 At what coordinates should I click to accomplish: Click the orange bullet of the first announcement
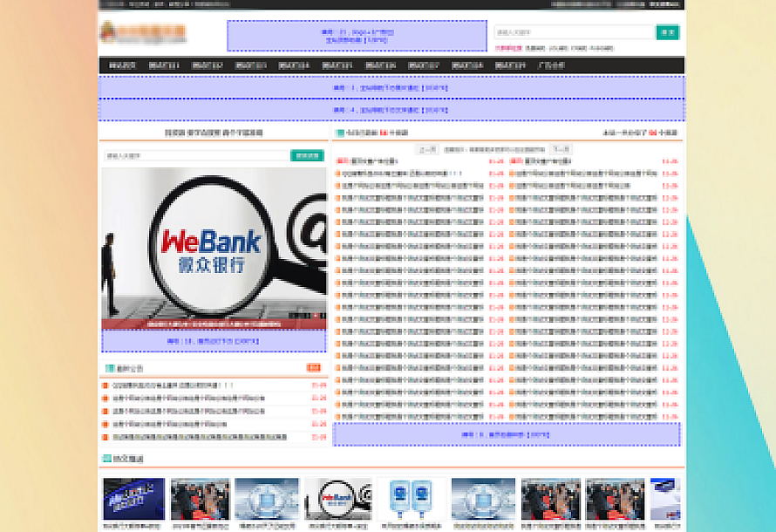106,385
